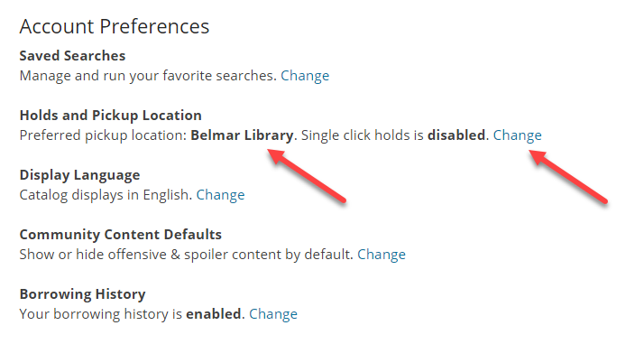Click the Display Language heading
This screenshot has width=644, height=344.
pyautogui.click(x=79, y=175)
